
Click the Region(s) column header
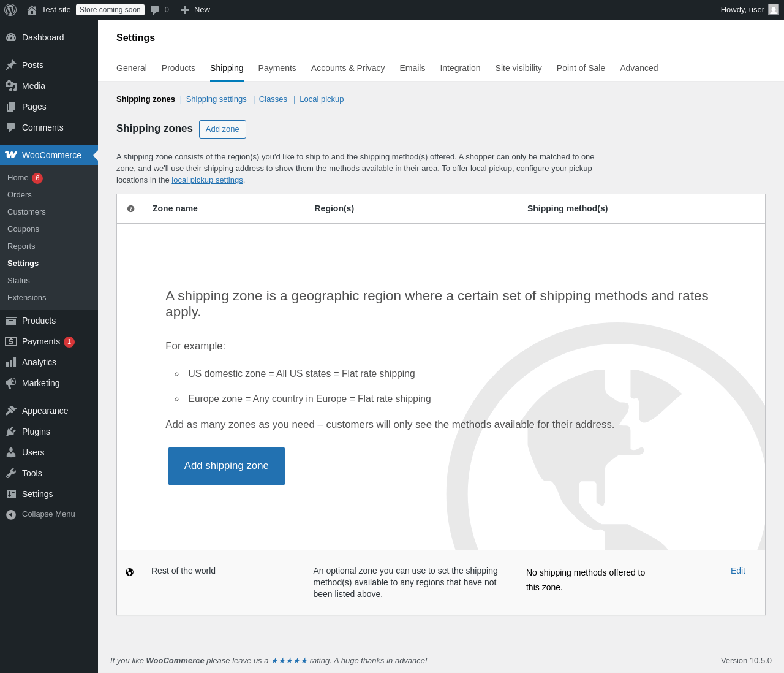[334, 208]
